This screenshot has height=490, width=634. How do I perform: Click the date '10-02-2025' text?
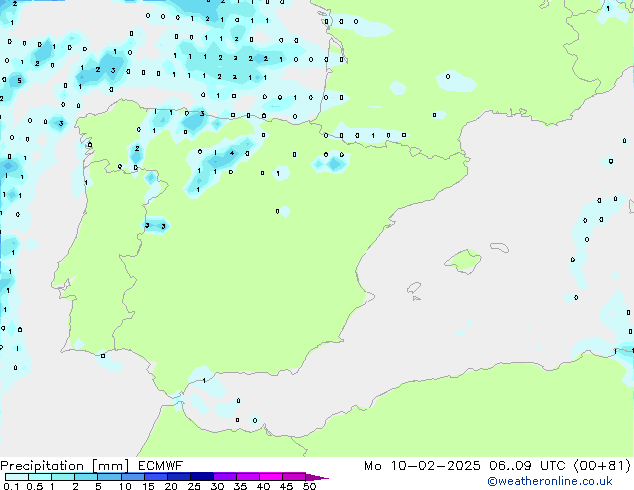click(x=435, y=466)
